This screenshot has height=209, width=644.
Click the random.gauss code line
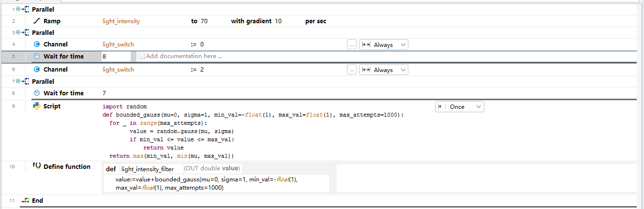(182, 131)
